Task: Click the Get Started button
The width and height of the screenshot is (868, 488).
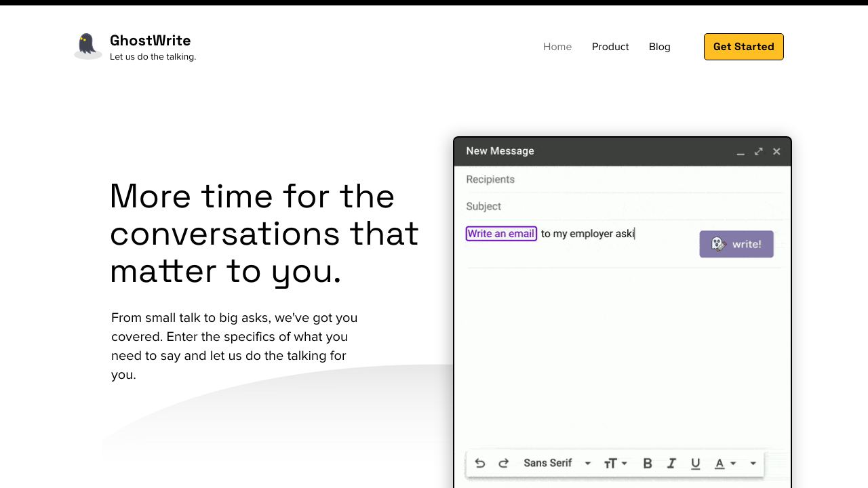Action: coord(743,47)
